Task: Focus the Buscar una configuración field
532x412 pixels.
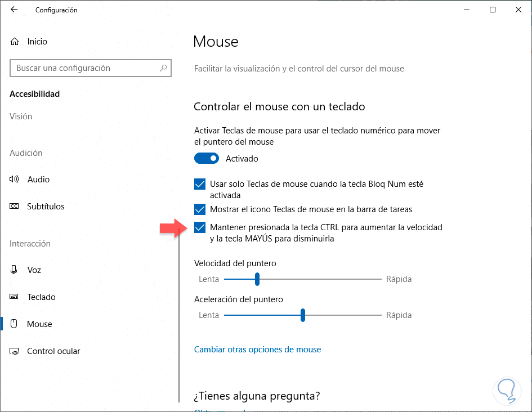Action: (84, 68)
